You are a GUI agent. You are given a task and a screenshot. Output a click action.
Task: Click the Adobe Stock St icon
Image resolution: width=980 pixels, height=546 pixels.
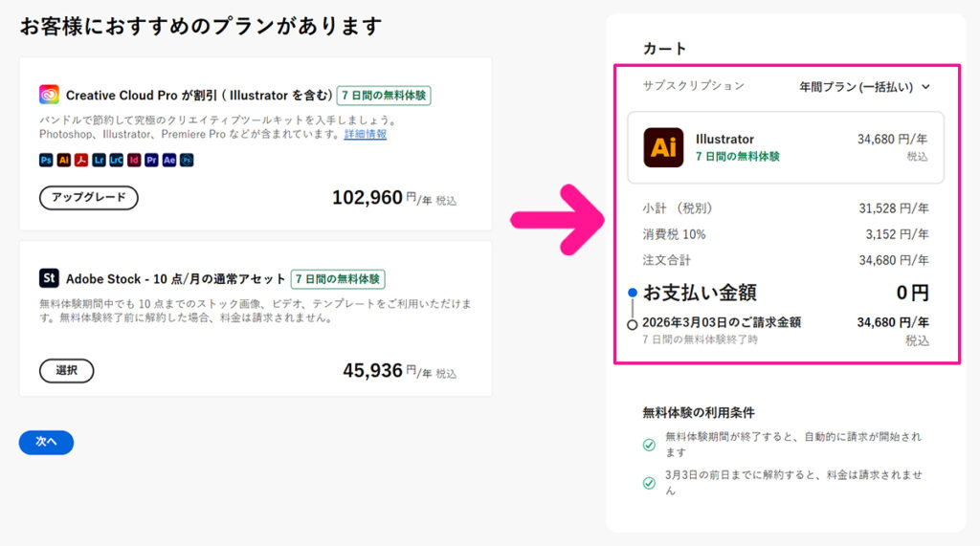coord(49,277)
